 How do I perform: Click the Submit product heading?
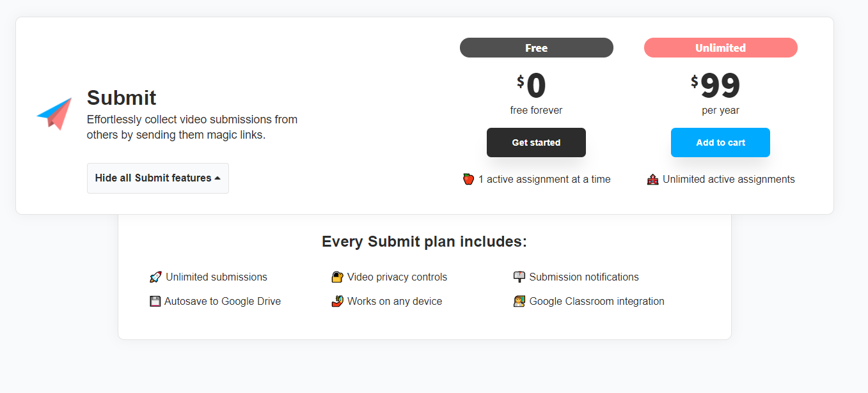pos(122,98)
